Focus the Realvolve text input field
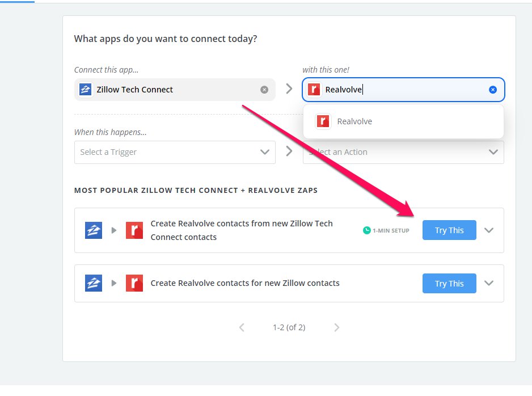Screen dimensions: 532x396 [403, 90]
